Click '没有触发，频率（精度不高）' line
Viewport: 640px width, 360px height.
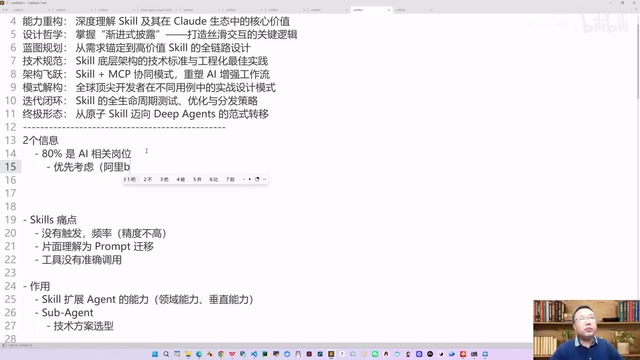(x=101, y=233)
